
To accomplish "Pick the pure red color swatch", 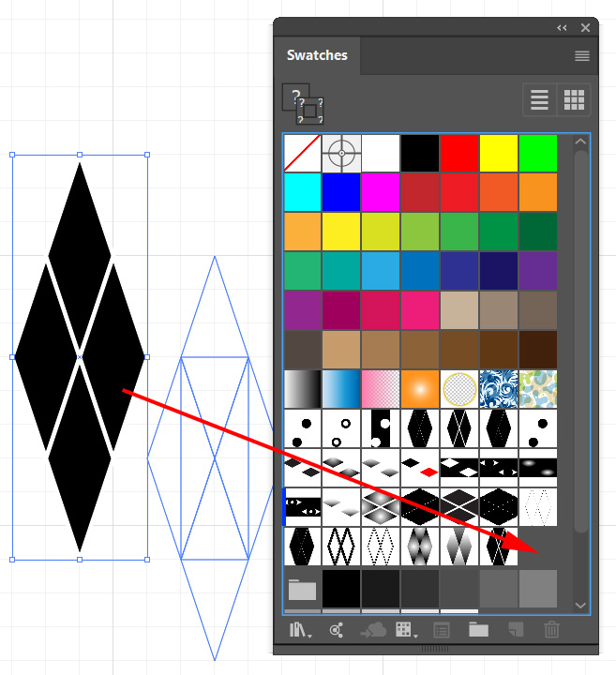I will pyautogui.click(x=459, y=153).
